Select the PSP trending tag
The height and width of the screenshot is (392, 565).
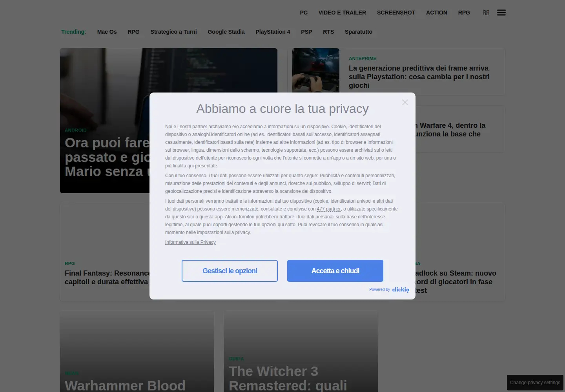coord(306,32)
